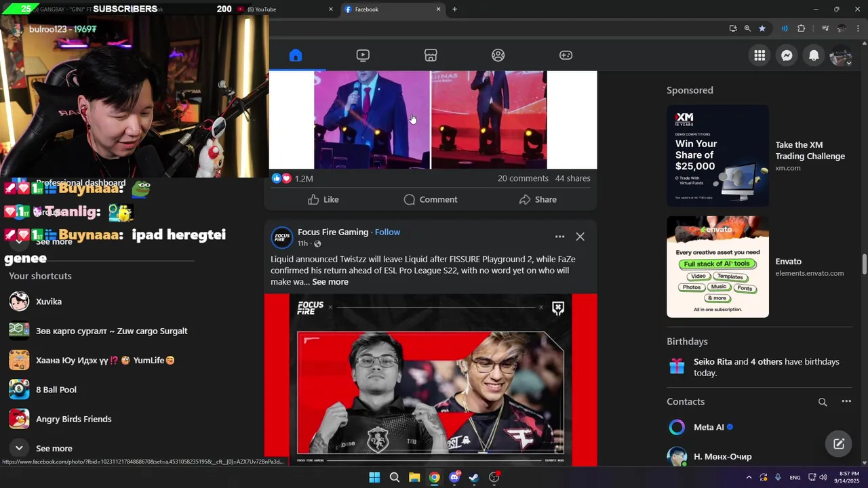Open the 11h post timestamp
Screen dimensions: 868x488
click(302, 243)
